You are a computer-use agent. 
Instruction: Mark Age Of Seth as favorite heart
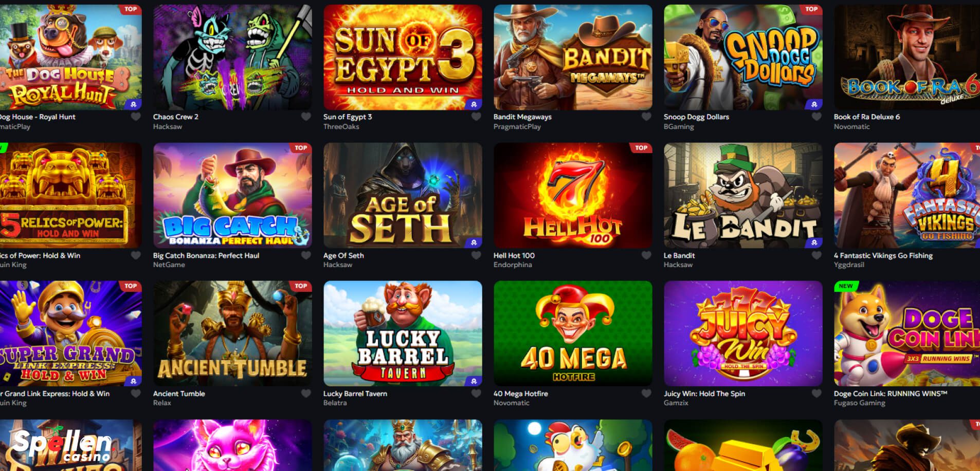coord(476,255)
